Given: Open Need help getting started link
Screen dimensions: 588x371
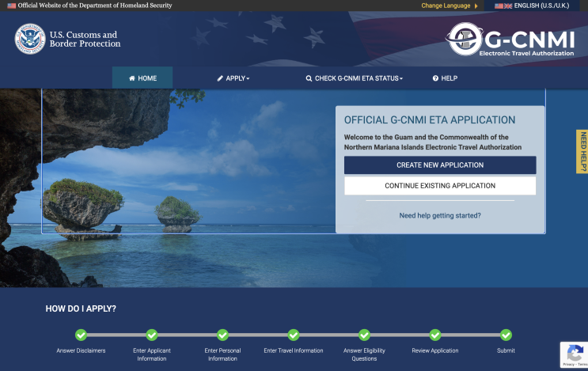Looking at the screenshot, I should [x=440, y=215].
